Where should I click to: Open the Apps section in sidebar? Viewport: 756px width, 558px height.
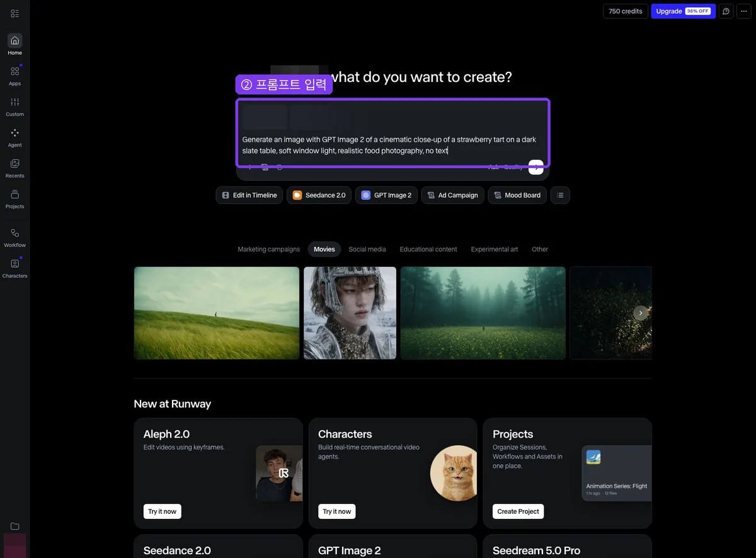pyautogui.click(x=14, y=76)
